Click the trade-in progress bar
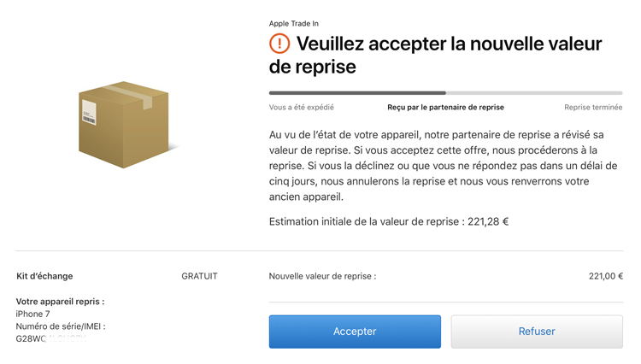Screen dimensions: 641x364 point(445,93)
